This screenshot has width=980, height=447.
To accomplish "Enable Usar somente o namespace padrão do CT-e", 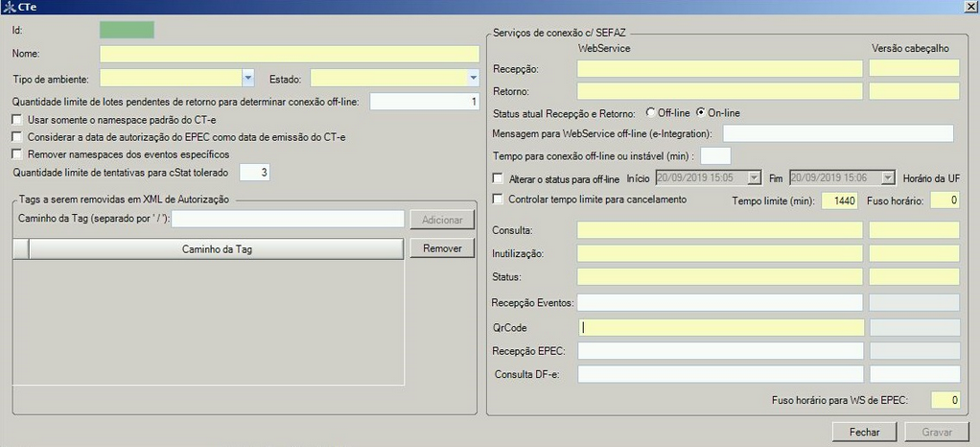I will 17,119.
